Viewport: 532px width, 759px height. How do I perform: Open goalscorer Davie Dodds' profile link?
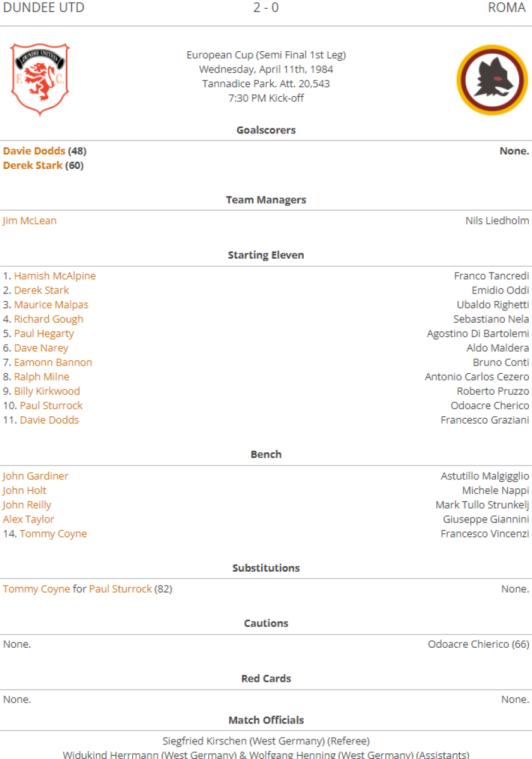coord(34,151)
